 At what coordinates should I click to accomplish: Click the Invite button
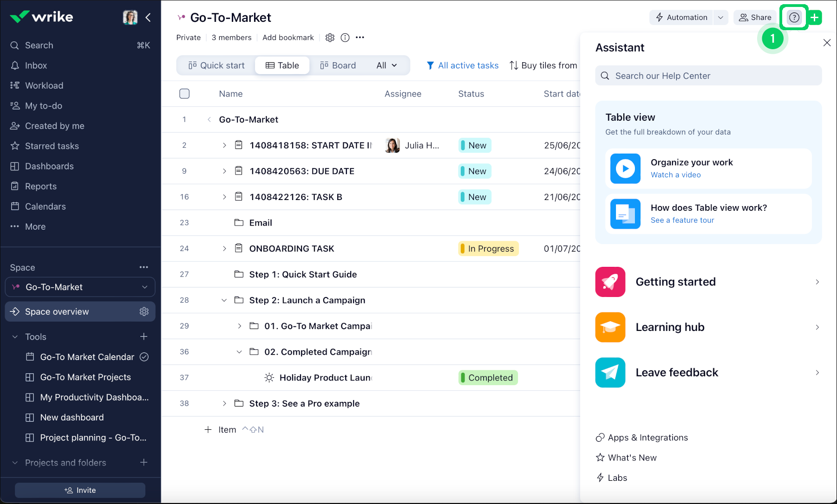(80, 490)
